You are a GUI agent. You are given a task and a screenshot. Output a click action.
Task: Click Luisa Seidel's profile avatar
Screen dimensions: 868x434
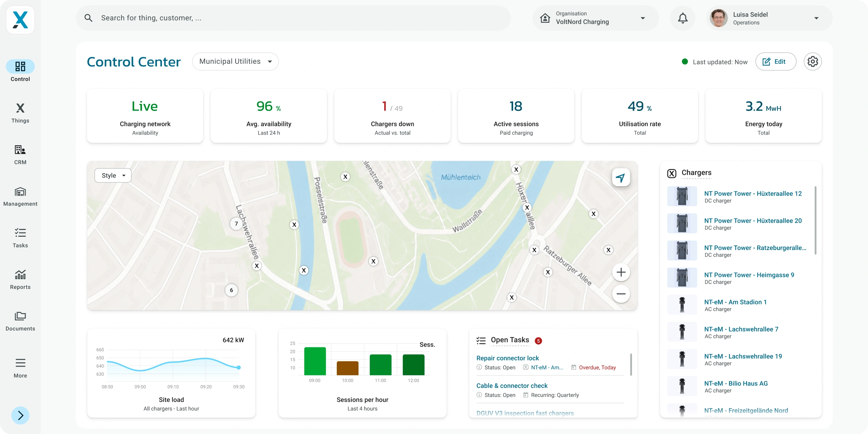[718, 18]
